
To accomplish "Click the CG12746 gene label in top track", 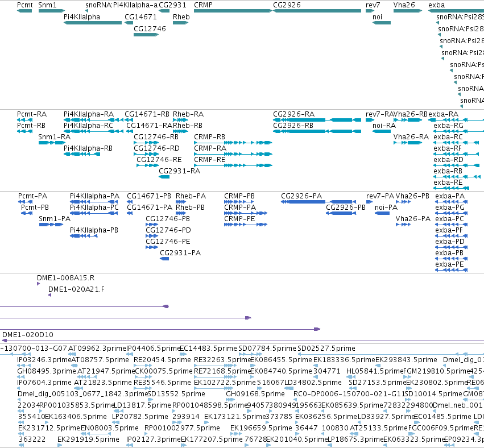I will (x=150, y=28).
